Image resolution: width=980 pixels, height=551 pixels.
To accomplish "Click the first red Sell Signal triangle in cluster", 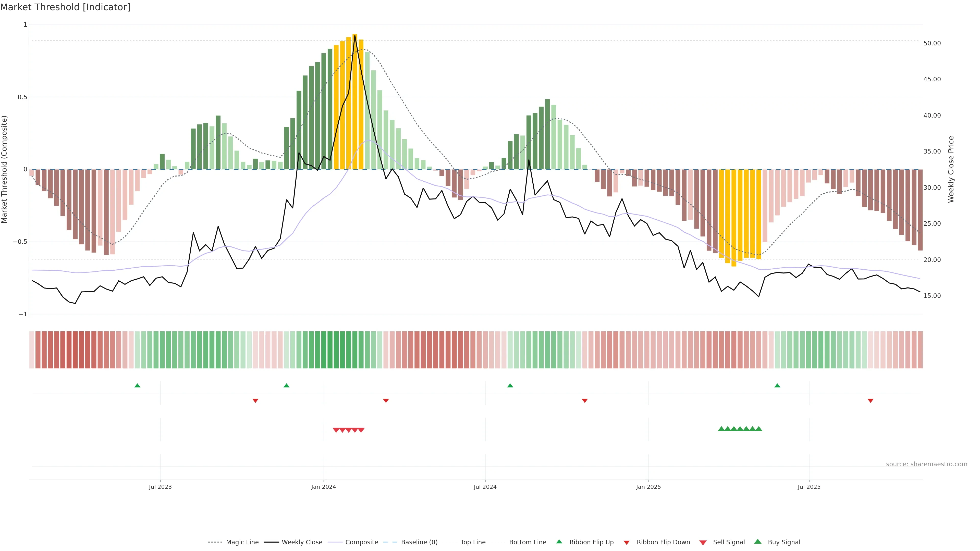I will click(336, 430).
